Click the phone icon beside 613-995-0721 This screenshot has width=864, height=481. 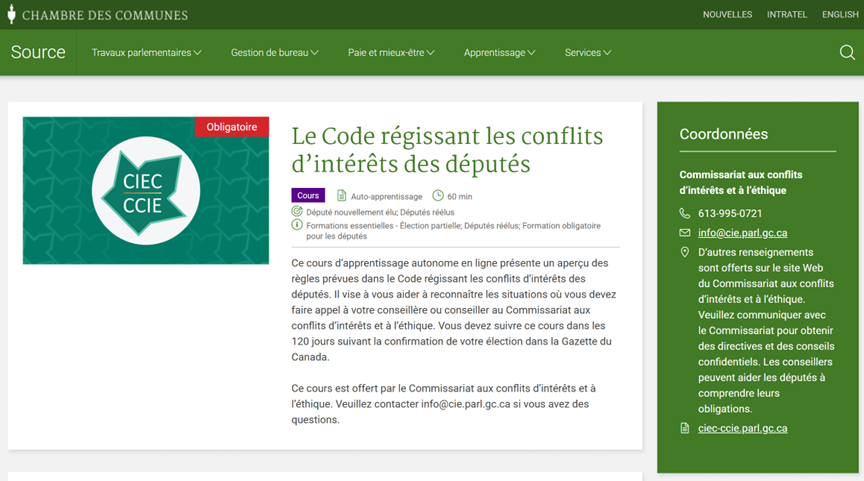click(685, 213)
